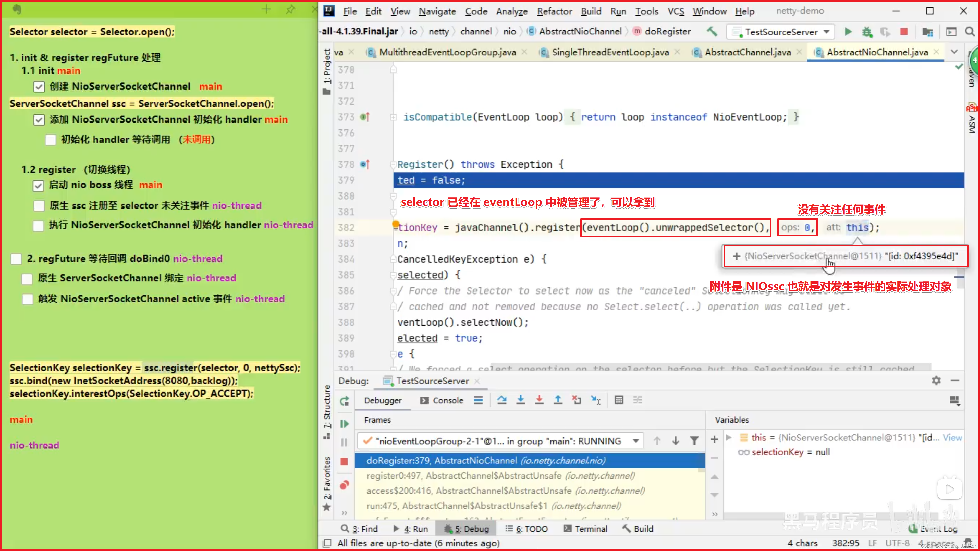The image size is (980, 551).
Task: Expand more debug sidebar actions chevron
Action: (344, 513)
